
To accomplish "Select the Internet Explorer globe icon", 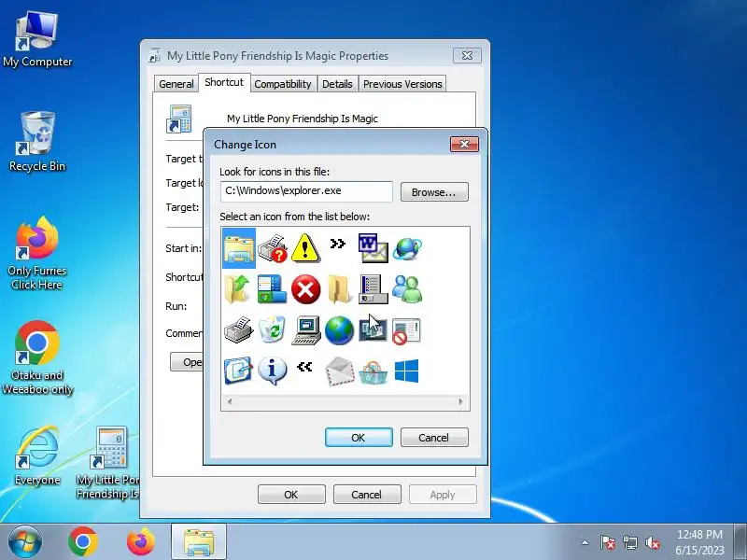I will pyautogui.click(x=407, y=248).
